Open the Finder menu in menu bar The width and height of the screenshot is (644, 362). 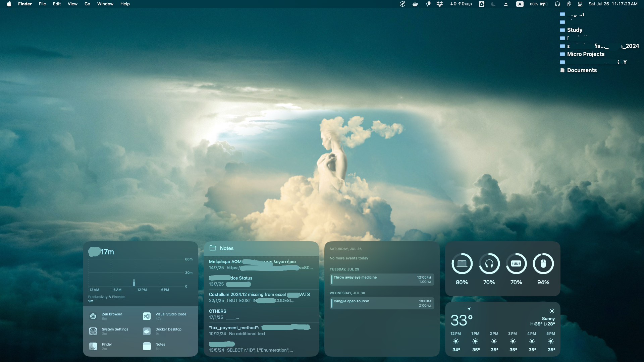coord(25,4)
